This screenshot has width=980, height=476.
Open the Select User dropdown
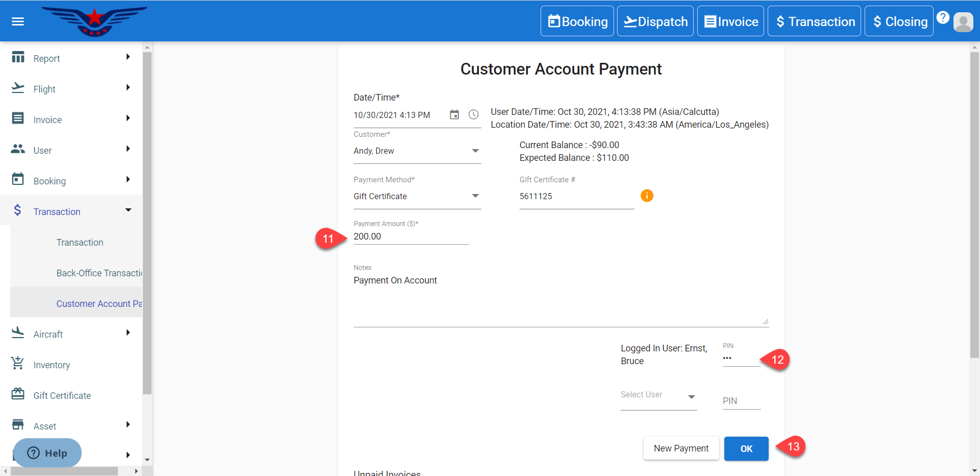(x=658, y=396)
